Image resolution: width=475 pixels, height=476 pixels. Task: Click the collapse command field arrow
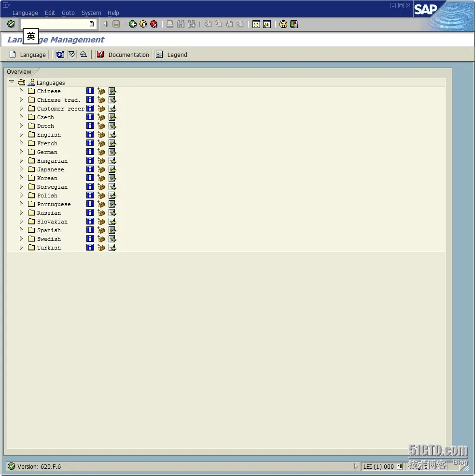click(105, 24)
